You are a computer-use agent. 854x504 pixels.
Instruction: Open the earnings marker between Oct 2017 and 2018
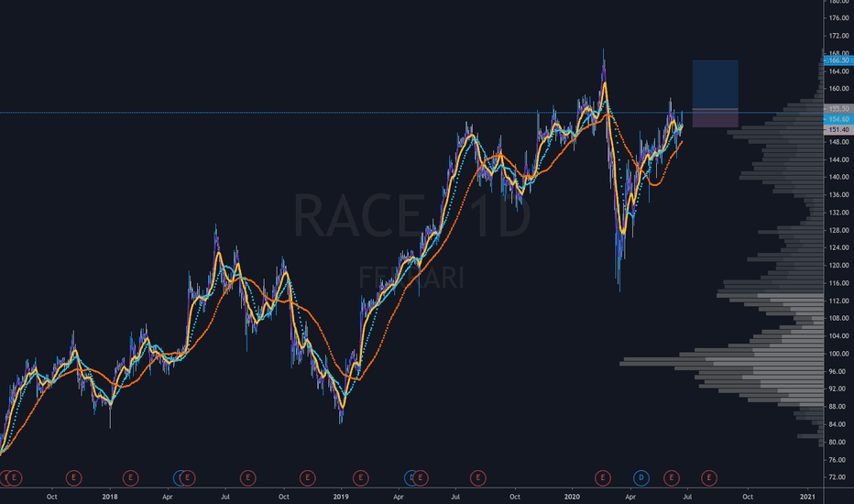[73, 478]
